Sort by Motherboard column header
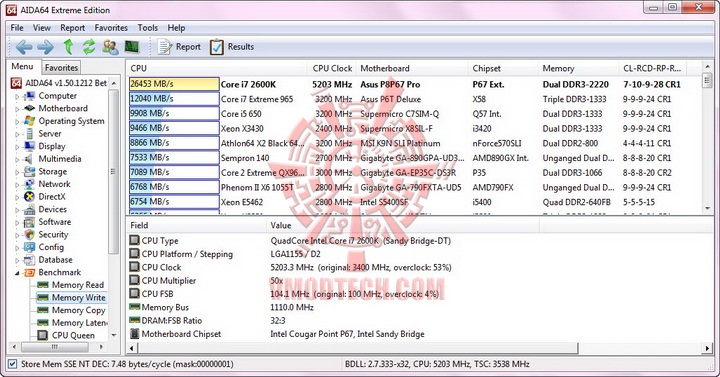Image resolution: width=720 pixels, height=377 pixels. 412,68
